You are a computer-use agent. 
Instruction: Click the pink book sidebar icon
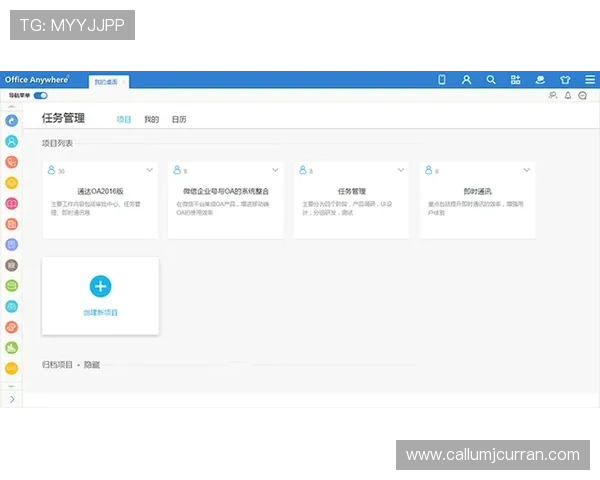[x=11, y=203]
